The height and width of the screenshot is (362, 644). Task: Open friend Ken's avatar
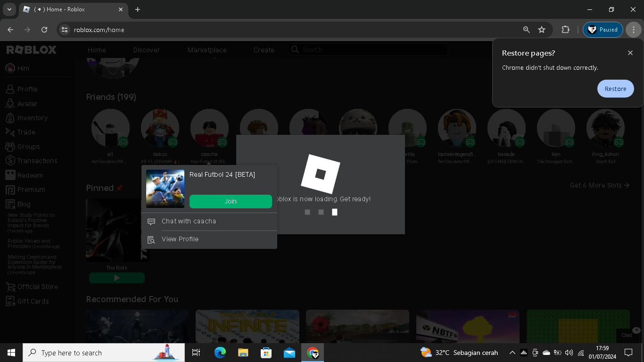556,128
